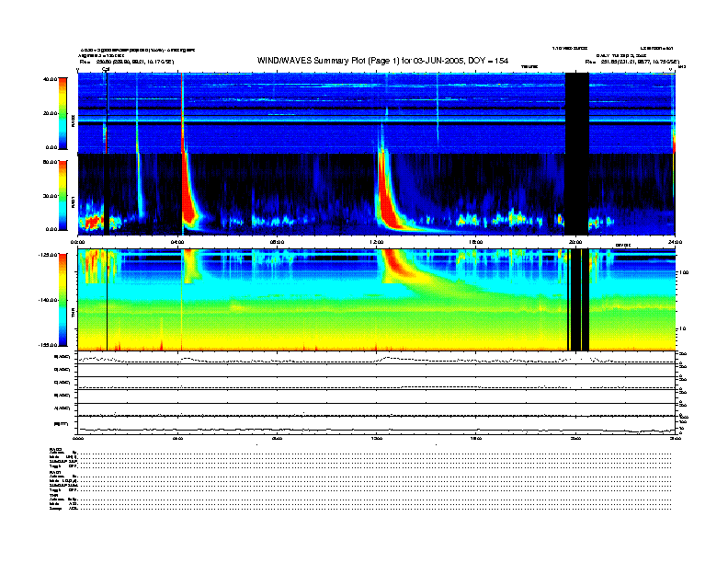Click the RAD1 color scale bar (0–60)

click(x=63, y=195)
